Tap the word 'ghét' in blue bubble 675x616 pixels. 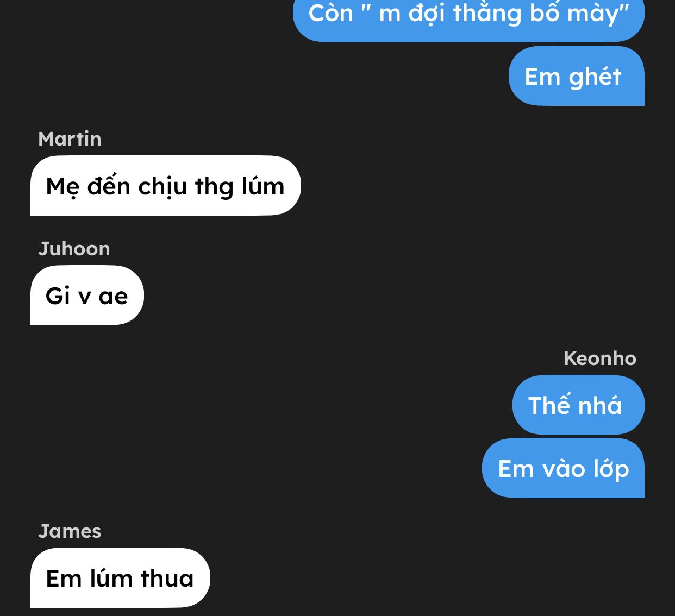595,77
